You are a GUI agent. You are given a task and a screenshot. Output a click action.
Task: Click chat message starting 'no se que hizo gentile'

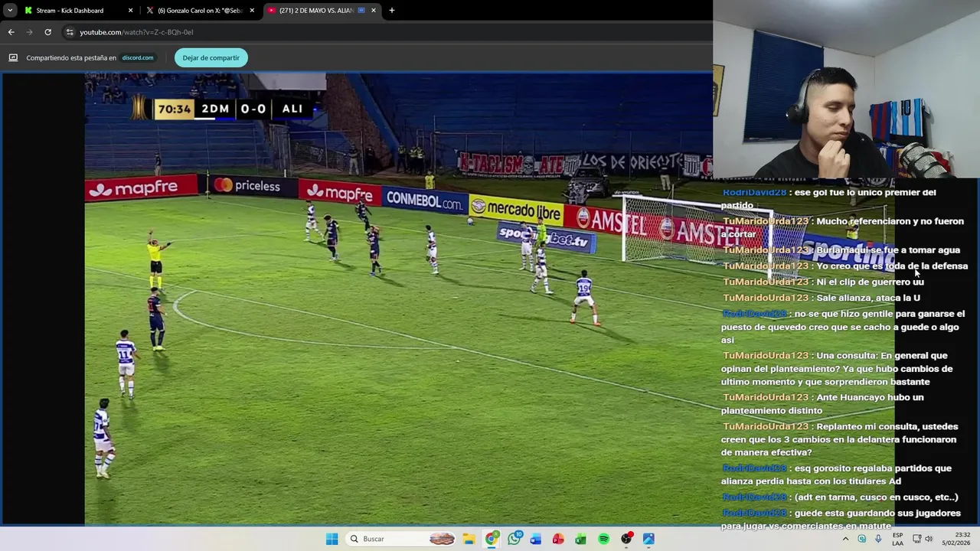(842, 327)
